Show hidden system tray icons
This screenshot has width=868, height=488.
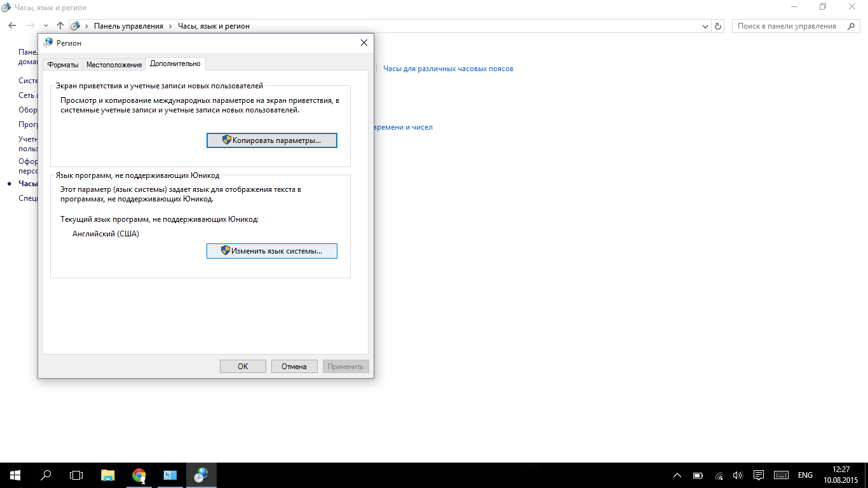(677, 475)
